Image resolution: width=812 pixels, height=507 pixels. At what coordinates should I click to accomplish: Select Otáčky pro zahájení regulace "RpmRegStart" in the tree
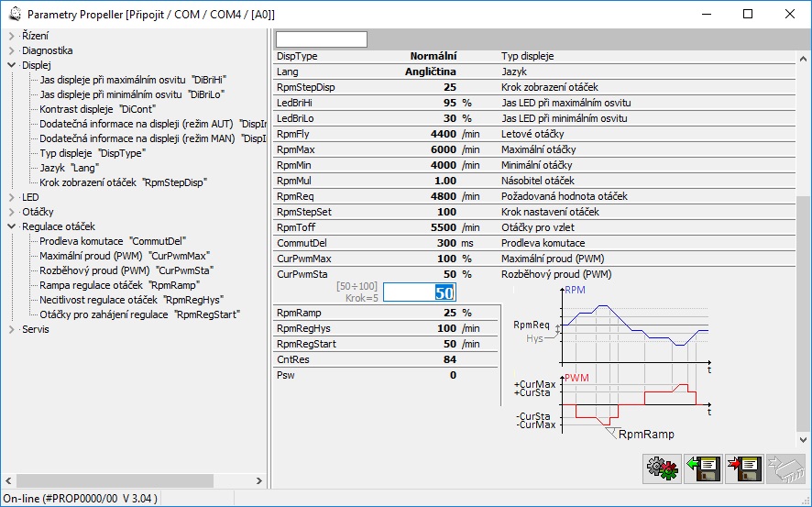(140, 314)
